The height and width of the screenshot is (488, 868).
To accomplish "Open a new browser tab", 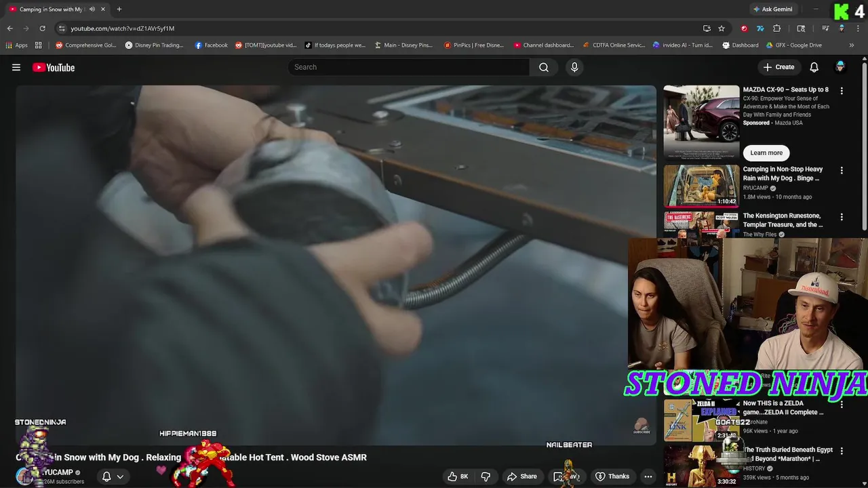I will point(119,9).
